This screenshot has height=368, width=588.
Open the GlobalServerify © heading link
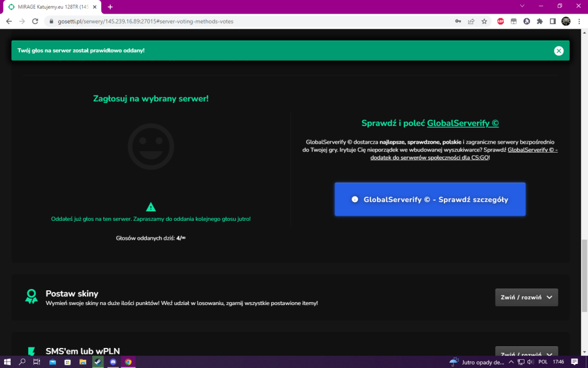point(463,123)
